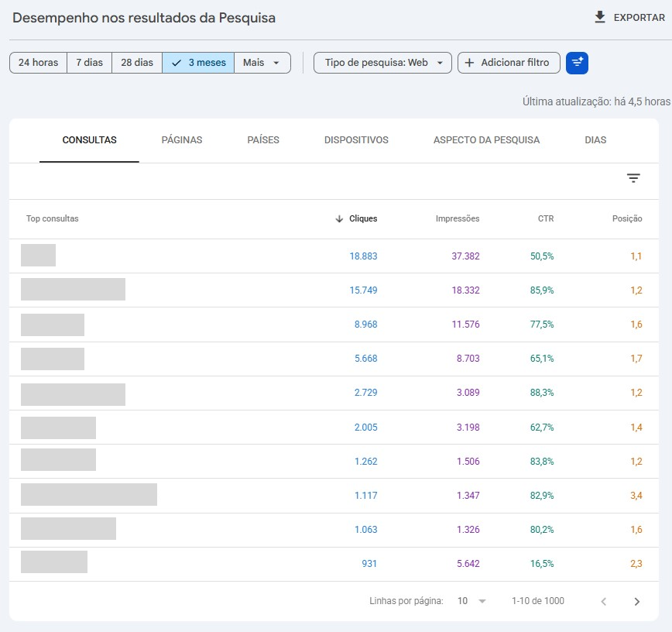Switch to the PÁGINAS tab

182,139
